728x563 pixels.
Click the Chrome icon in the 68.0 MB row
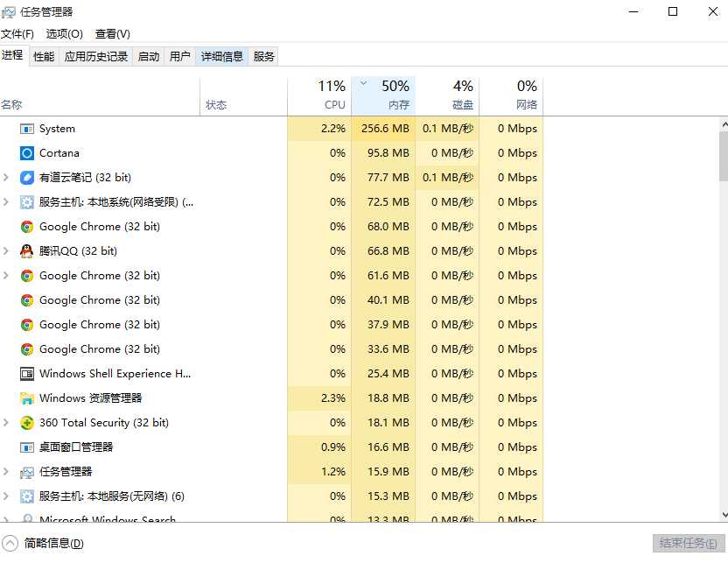coord(27,227)
